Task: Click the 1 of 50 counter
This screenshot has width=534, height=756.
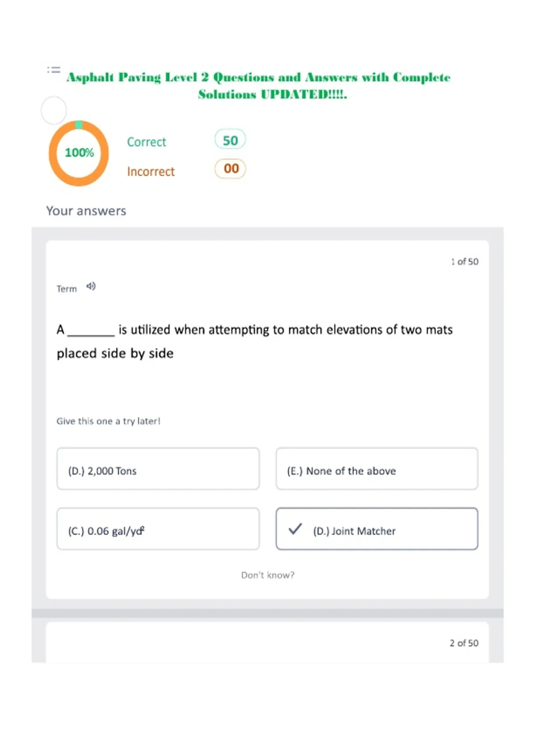Action: pos(465,261)
